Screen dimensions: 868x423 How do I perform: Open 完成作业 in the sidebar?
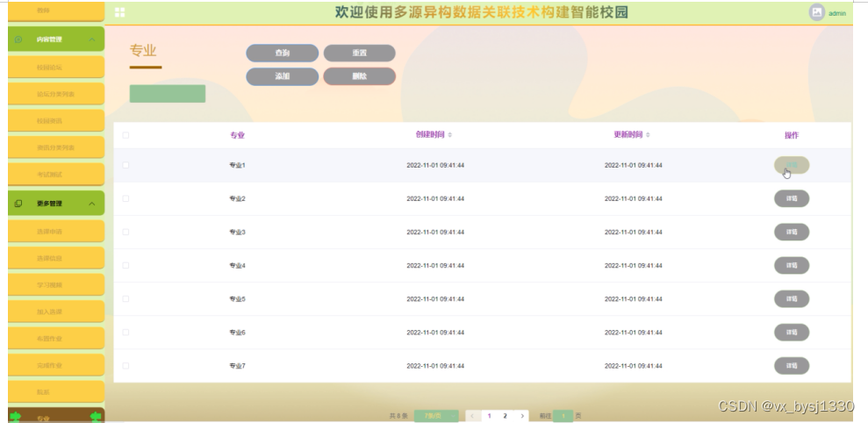[56, 365]
